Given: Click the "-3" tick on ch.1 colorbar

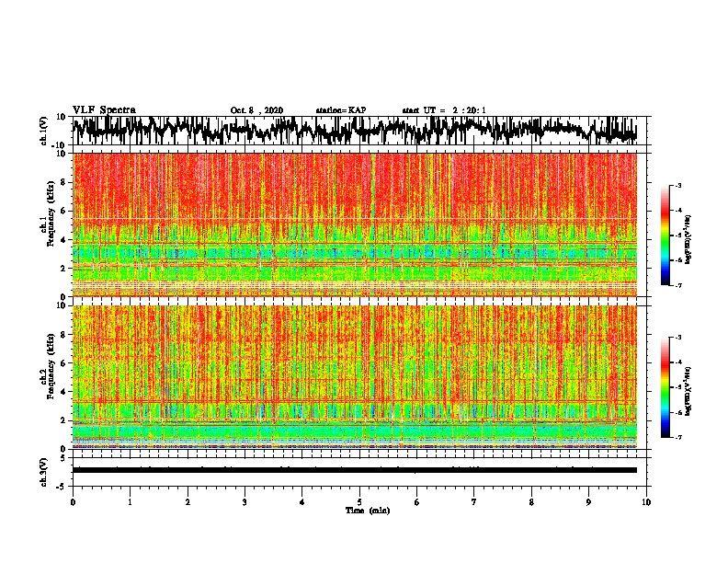Looking at the screenshot, I should (677, 185).
